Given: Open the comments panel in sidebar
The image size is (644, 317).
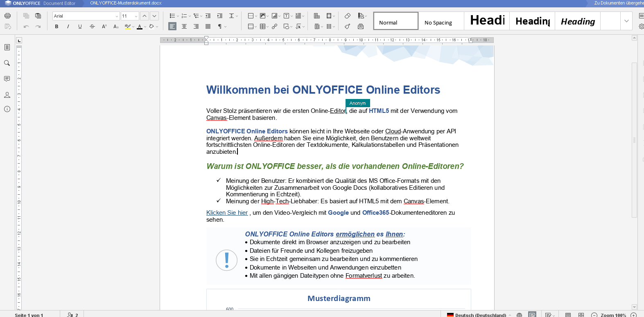Looking at the screenshot, I should (7, 79).
